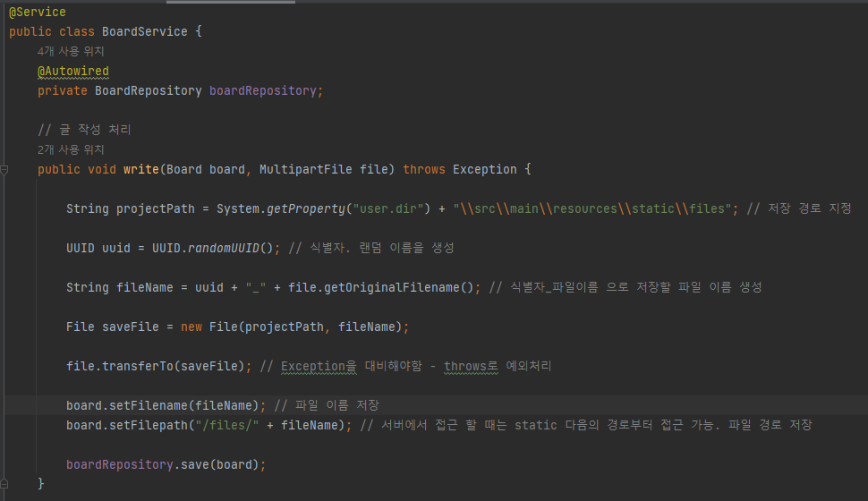Click the BoardService class name
The height and width of the screenshot is (501, 868).
click(x=144, y=31)
